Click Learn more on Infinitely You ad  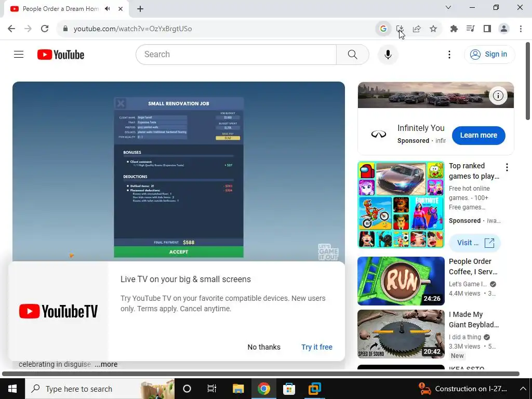coord(478,135)
